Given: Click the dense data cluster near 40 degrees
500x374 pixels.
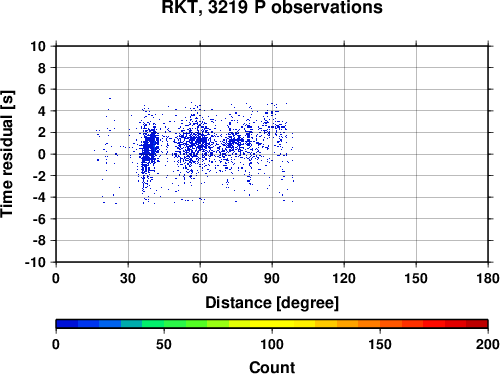Looking at the screenshot, I should [x=149, y=147].
